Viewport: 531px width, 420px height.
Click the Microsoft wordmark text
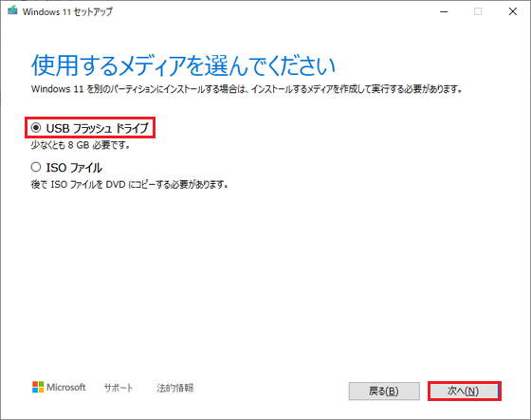(x=66, y=387)
